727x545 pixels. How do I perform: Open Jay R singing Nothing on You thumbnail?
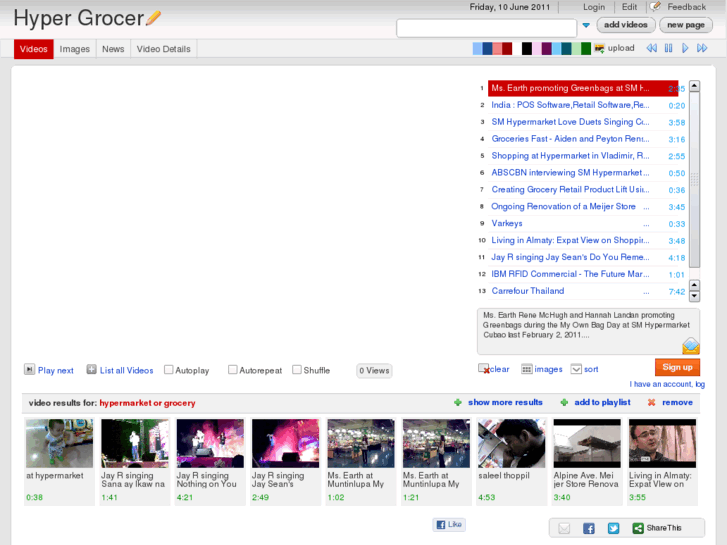210,443
